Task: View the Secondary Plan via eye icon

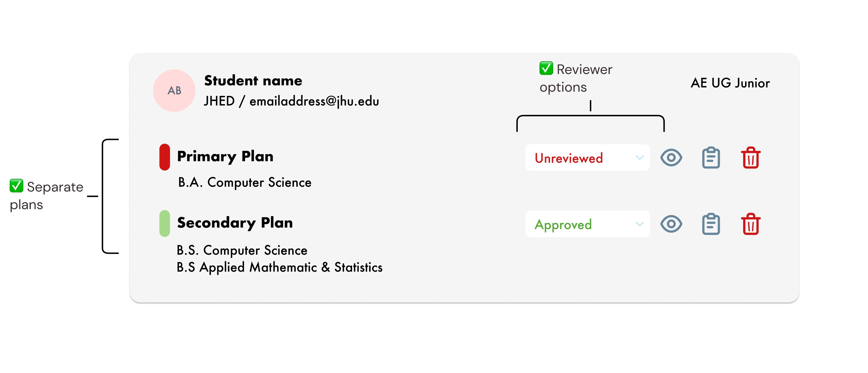Action: click(x=671, y=224)
